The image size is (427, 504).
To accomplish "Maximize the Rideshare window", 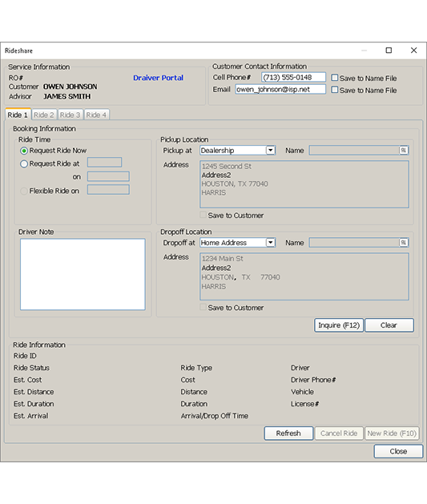I will [x=389, y=50].
